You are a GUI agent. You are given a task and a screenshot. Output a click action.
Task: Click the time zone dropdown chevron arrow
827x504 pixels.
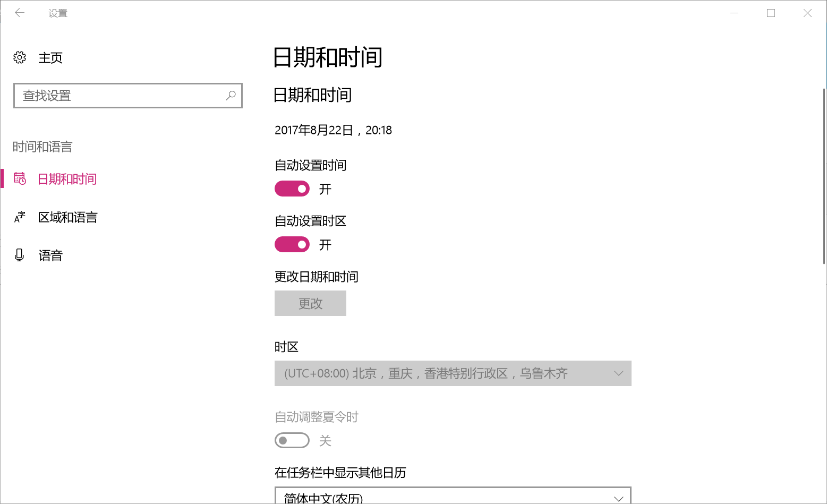click(x=618, y=373)
